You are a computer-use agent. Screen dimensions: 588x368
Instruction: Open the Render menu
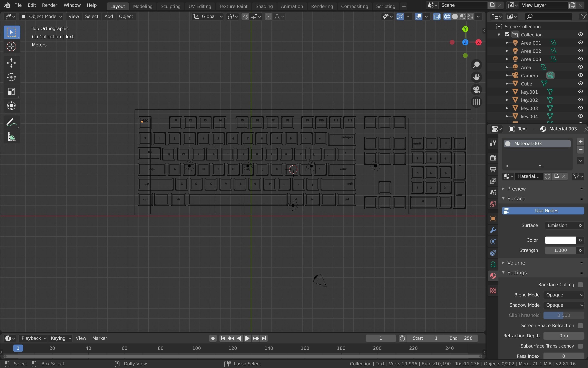tap(50, 5)
